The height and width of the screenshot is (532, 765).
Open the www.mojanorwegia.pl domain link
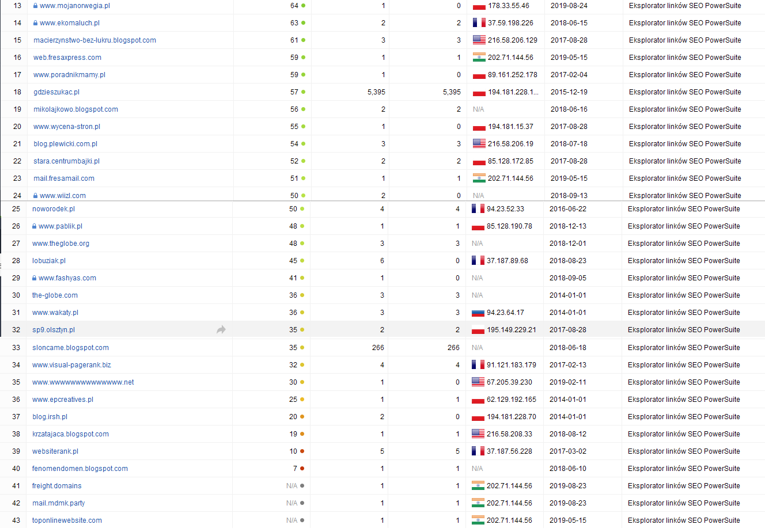[75, 6]
